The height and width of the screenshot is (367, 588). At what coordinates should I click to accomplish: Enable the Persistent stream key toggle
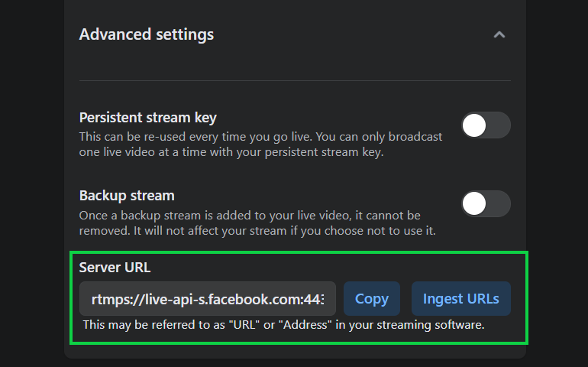[486, 125]
